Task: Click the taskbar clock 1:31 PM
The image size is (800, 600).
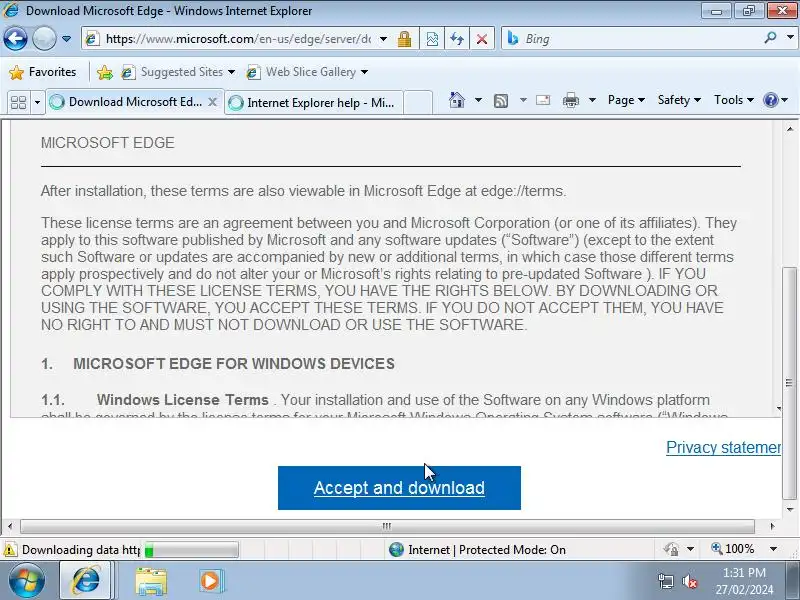Action: tap(744, 573)
